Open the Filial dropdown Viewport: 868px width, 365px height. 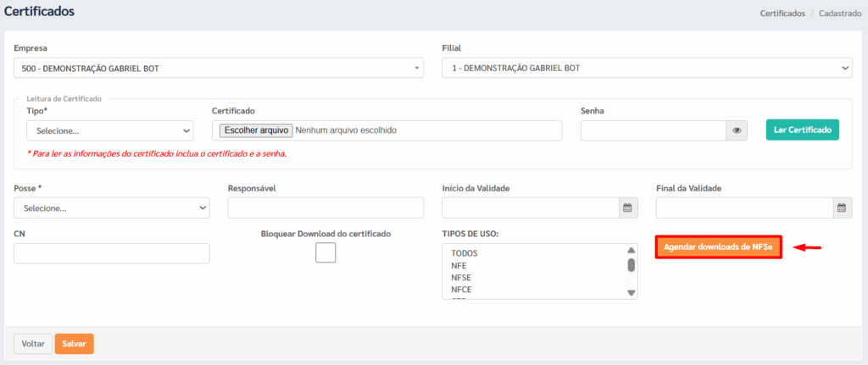[647, 68]
